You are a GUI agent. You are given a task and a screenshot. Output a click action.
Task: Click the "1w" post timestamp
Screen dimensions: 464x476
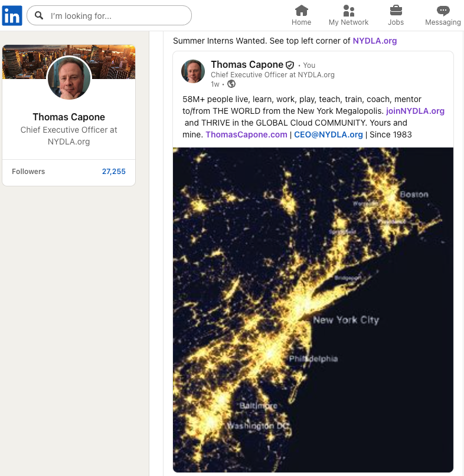coord(215,84)
